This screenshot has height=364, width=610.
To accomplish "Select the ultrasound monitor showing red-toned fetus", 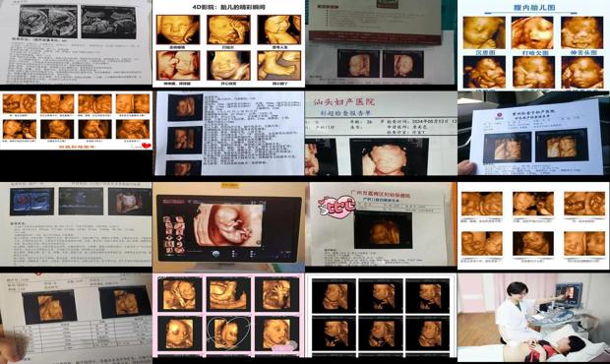I will pos(228,228).
